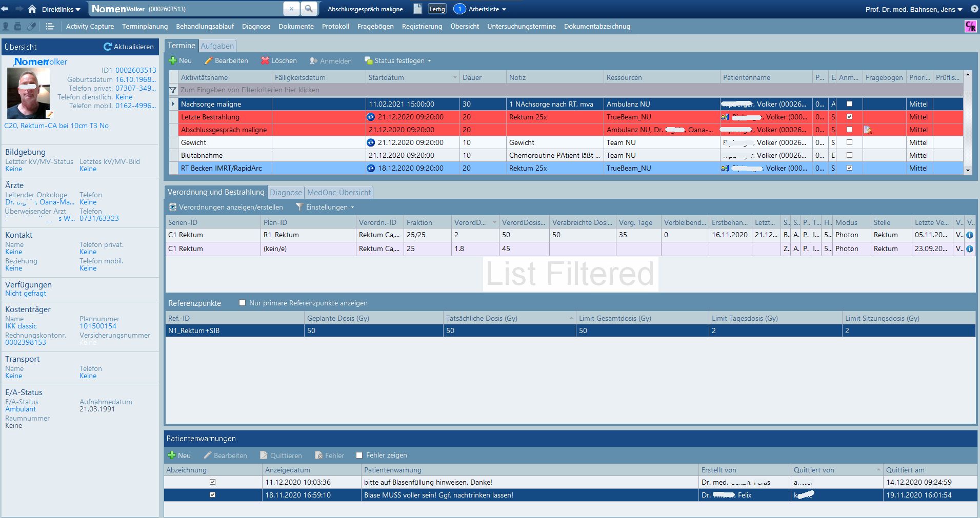This screenshot has height=518, width=980.
Task: Check the Anm. box for the Gewicht appointment
Action: point(849,142)
